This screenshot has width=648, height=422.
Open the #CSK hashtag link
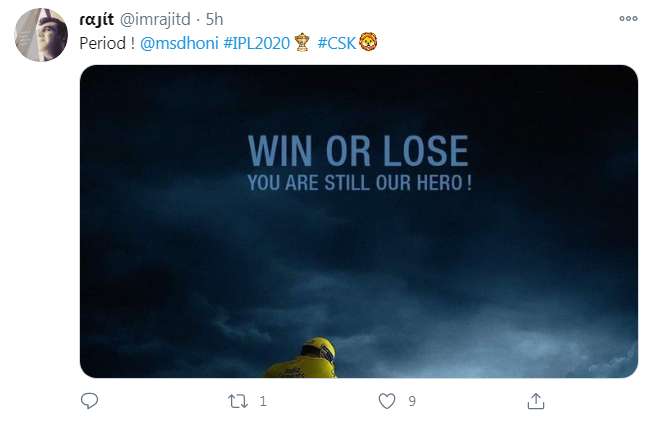pyautogui.click(x=336, y=43)
